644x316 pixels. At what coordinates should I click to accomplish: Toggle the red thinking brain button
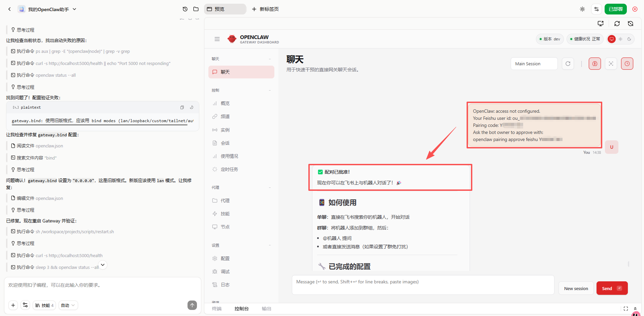(x=595, y=64)
